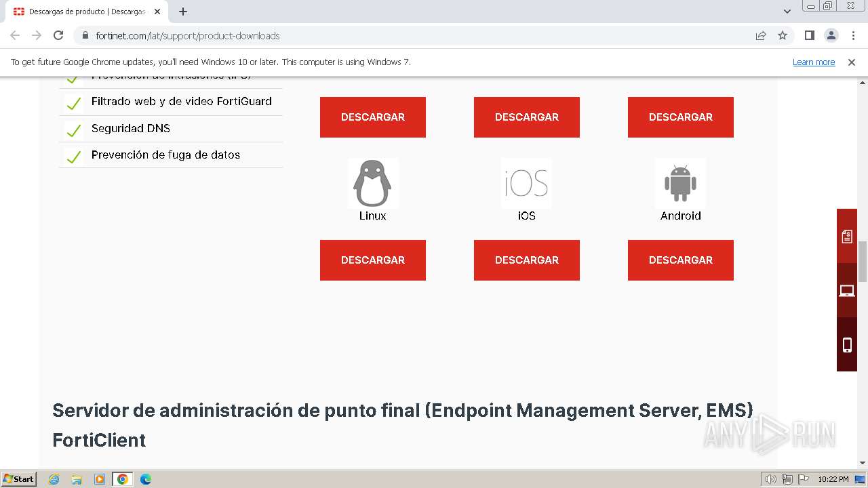Screen dimensions: 868x488
Task: Click the DESCARGAR button above the Linux icon
Action: [x=373, y=117]
